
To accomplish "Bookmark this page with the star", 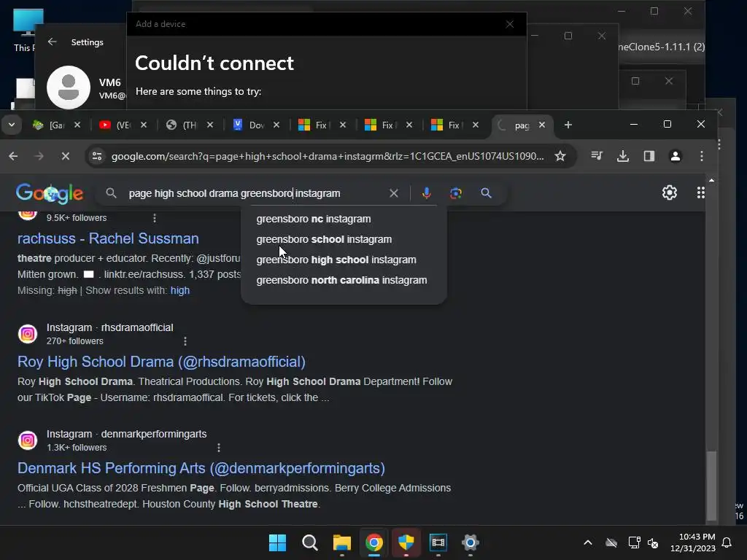I will [560, 156].
